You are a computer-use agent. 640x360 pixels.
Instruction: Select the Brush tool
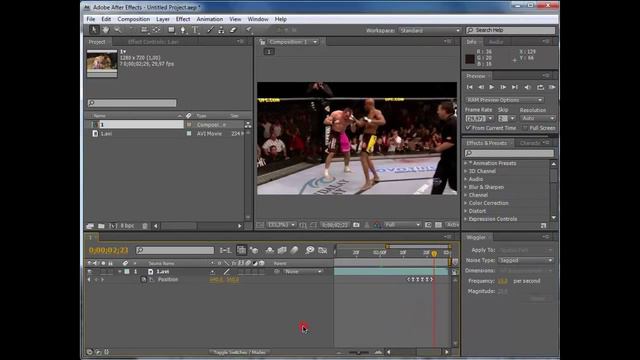210,30
